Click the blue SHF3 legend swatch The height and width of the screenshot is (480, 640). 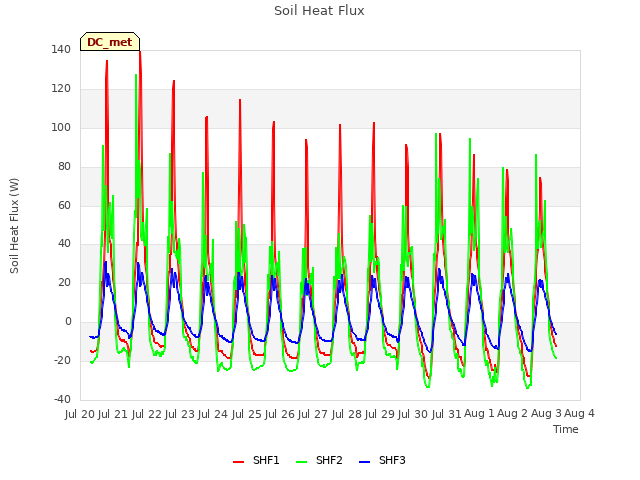point(364,462)
